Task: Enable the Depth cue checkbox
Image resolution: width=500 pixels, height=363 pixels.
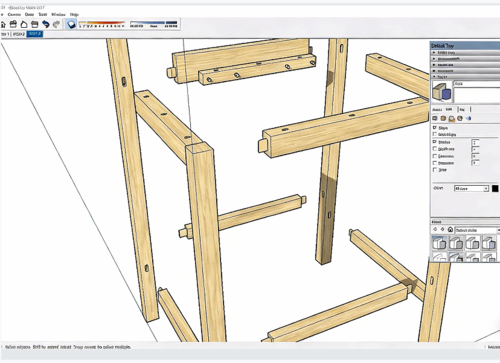Action: point(435,149)
